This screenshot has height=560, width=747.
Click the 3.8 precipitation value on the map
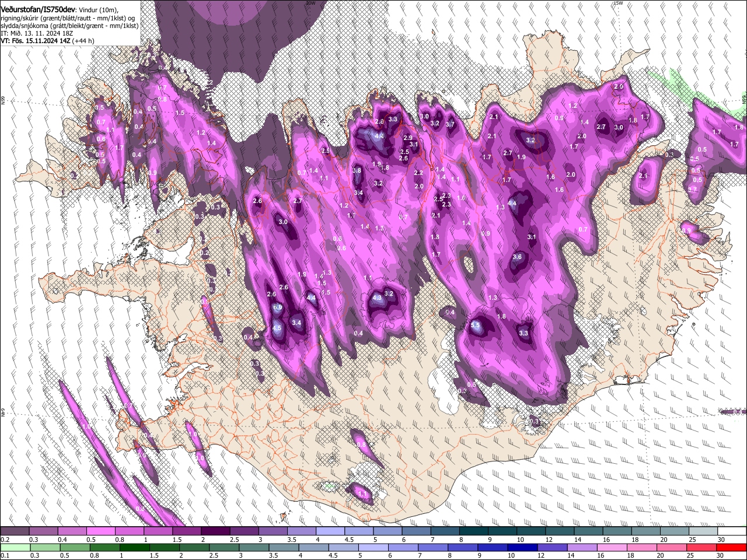click(x=357, y=170)
